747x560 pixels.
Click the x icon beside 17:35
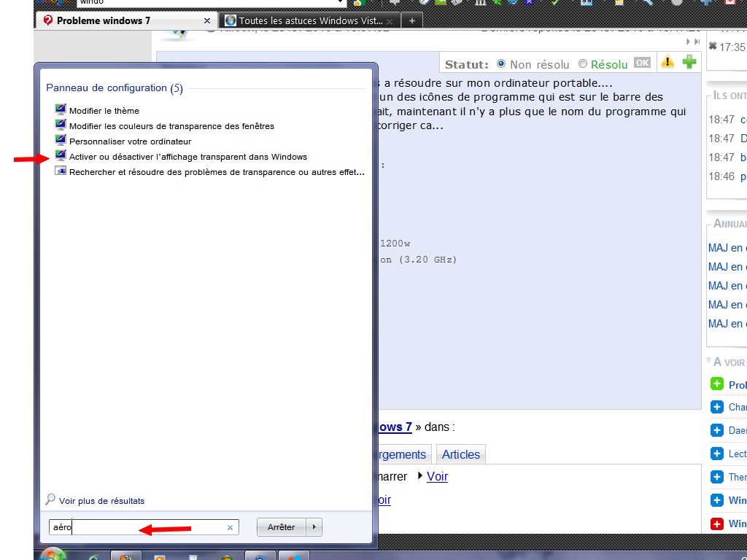713,46
